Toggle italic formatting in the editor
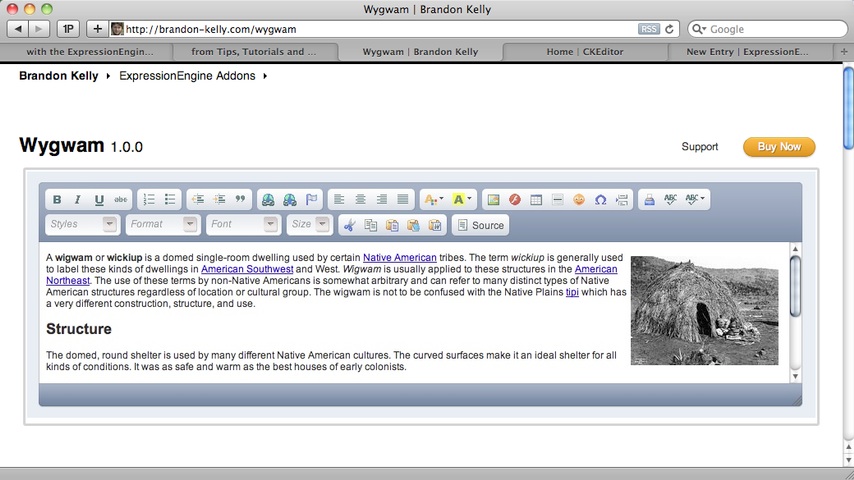Image resolution: width=854 pixels, height=480 pixels. [x=78, y=200]
